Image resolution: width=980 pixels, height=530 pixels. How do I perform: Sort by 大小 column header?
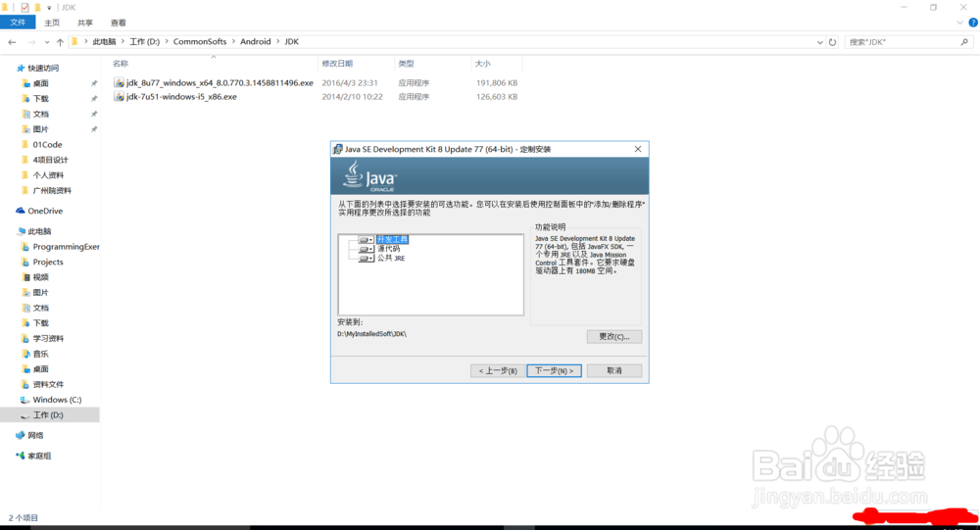pyautogui.click(x=482, y=64)
